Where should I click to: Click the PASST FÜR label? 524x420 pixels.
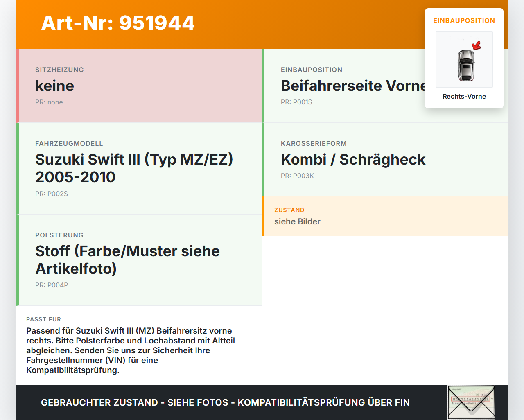pyautogui.click(x=43, y=319)
